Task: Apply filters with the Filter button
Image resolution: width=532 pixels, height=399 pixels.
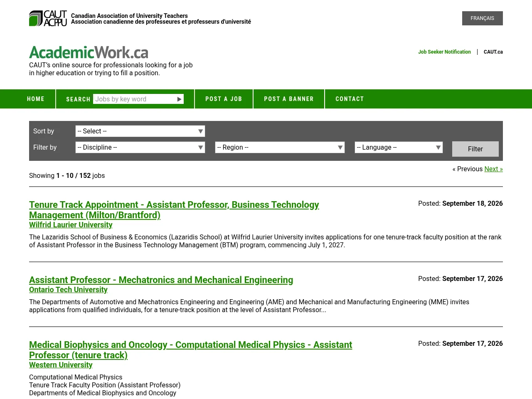Action: click(475, 149)
